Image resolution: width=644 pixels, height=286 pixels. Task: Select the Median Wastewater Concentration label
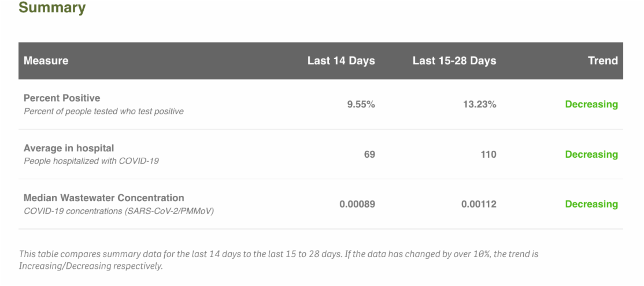(104, 198)
